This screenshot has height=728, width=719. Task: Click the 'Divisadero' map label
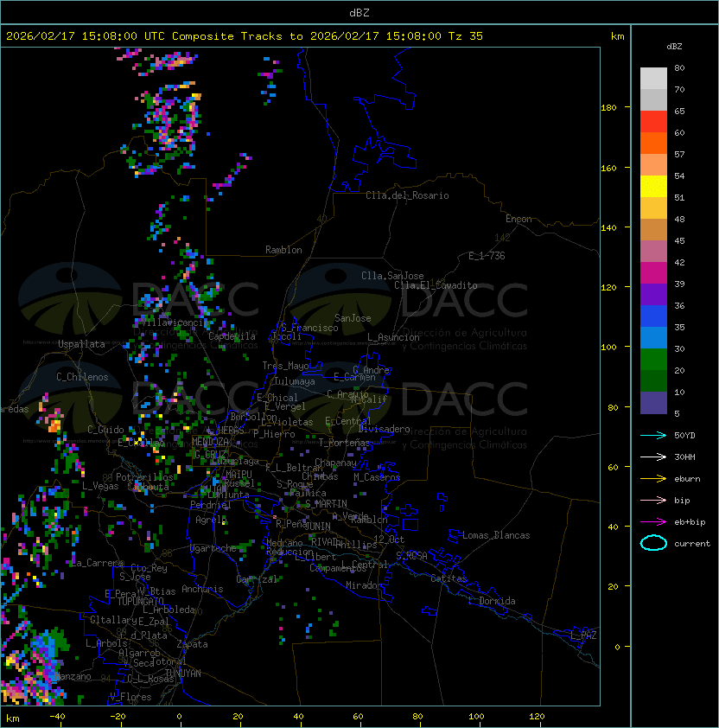click(x=385, y=429)
